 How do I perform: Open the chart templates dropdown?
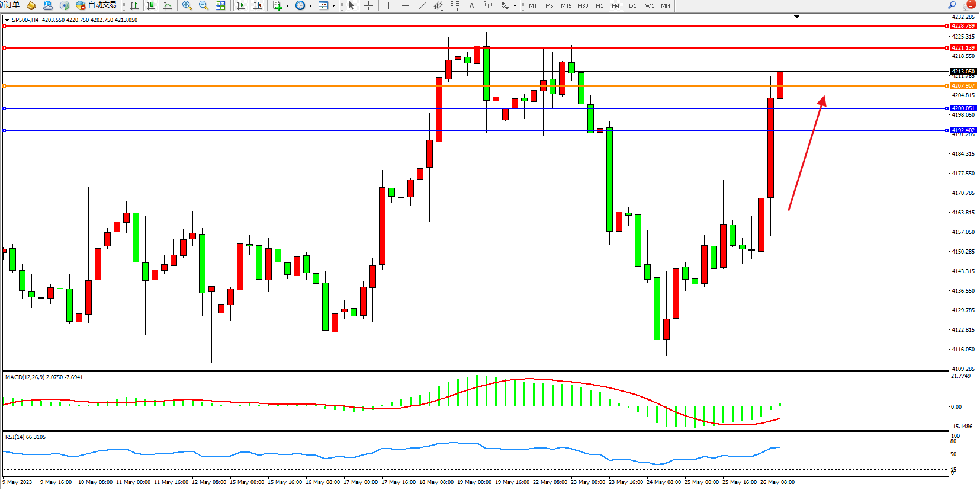pyautogui.click(x=334, y=6)
